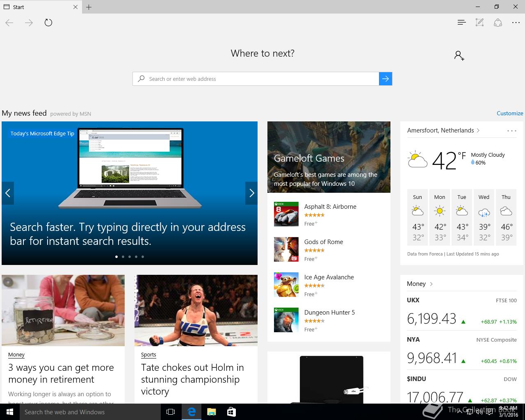Select the fifth carousel dot indicator
This screenshot has width=525, height=420.
point(143,257)
